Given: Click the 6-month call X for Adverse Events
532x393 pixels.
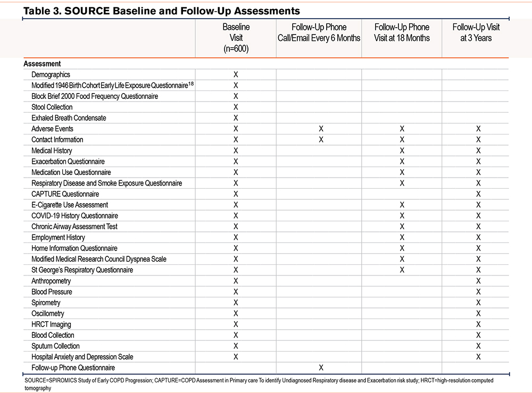Looking at the screenshot, I should (x=321, y=129).
